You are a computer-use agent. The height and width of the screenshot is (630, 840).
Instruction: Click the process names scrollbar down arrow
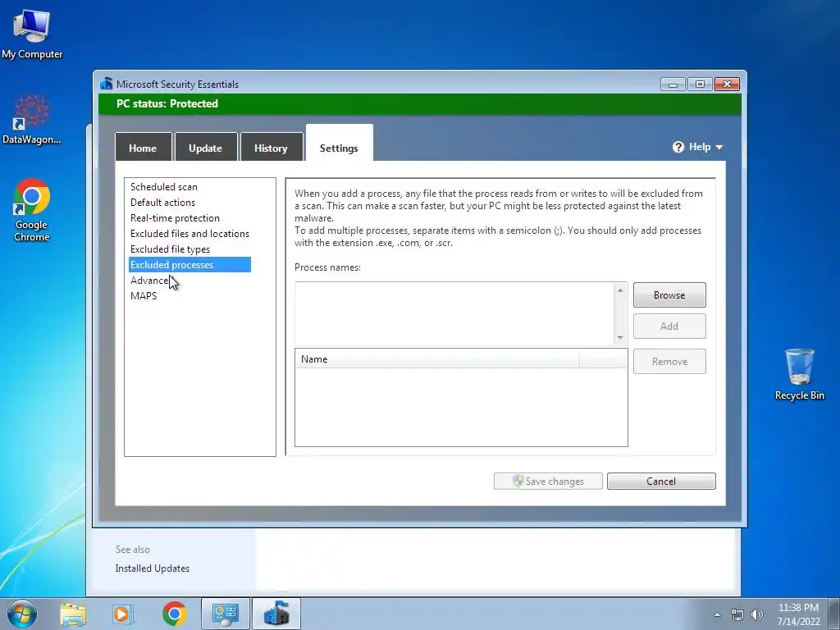click(620, 338)
